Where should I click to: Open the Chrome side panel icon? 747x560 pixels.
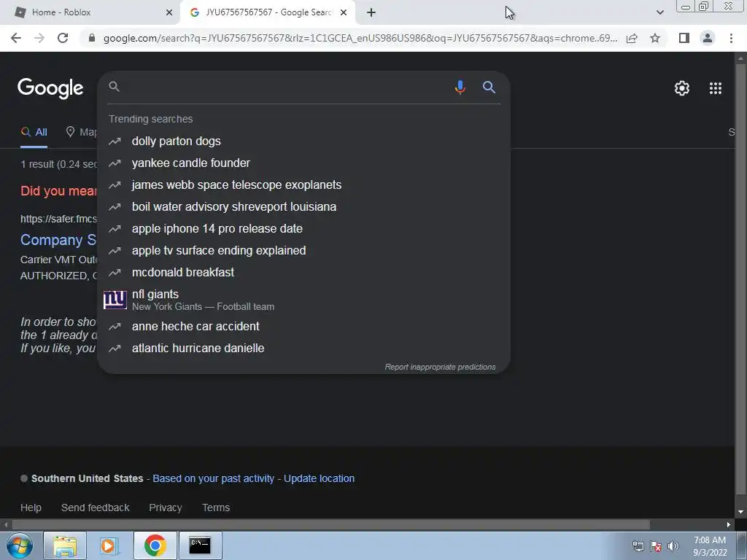684,38
